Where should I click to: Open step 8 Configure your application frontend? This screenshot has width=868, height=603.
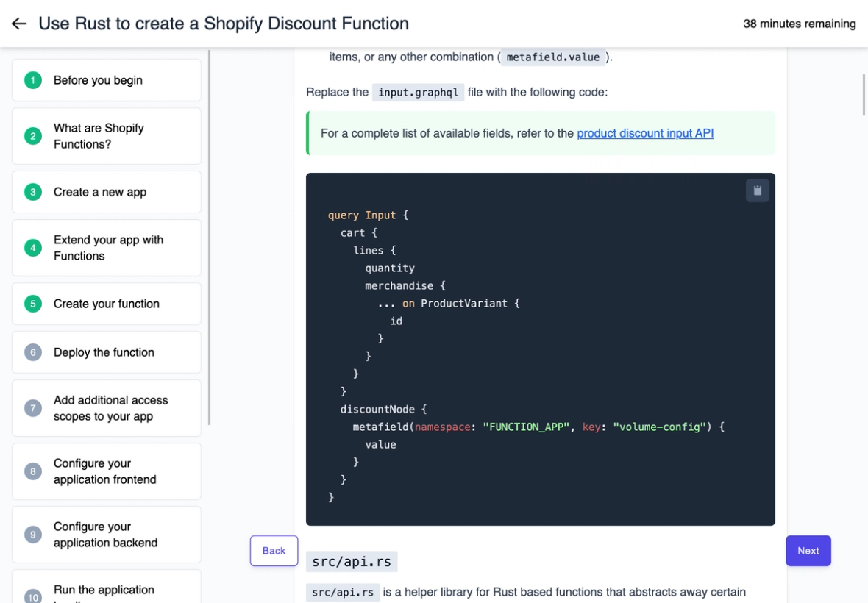[x=107, y=471]
